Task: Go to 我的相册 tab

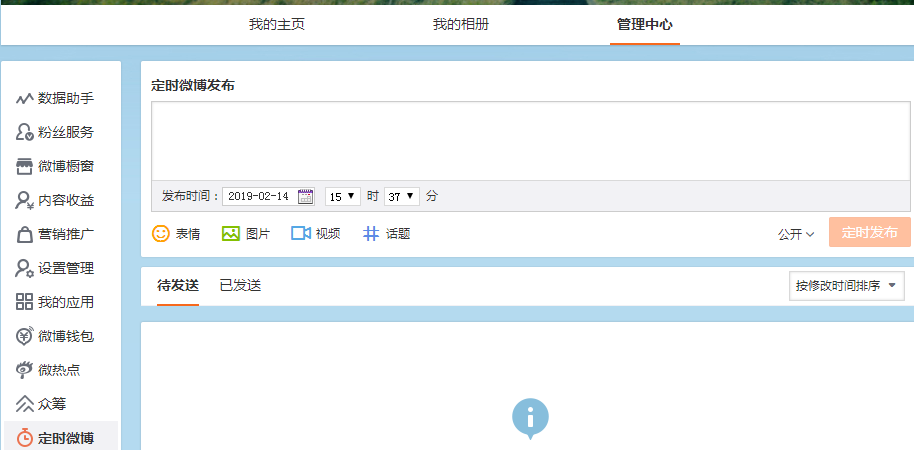Action: click(x=461, y=24)
